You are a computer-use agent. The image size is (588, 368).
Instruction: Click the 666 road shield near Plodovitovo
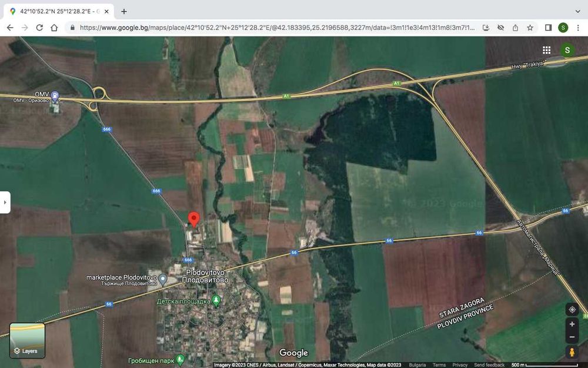pos(188,260)
